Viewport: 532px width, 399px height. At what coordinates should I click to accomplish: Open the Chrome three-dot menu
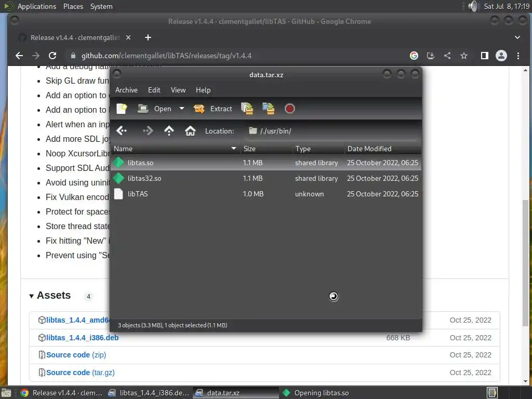point(518,56)
